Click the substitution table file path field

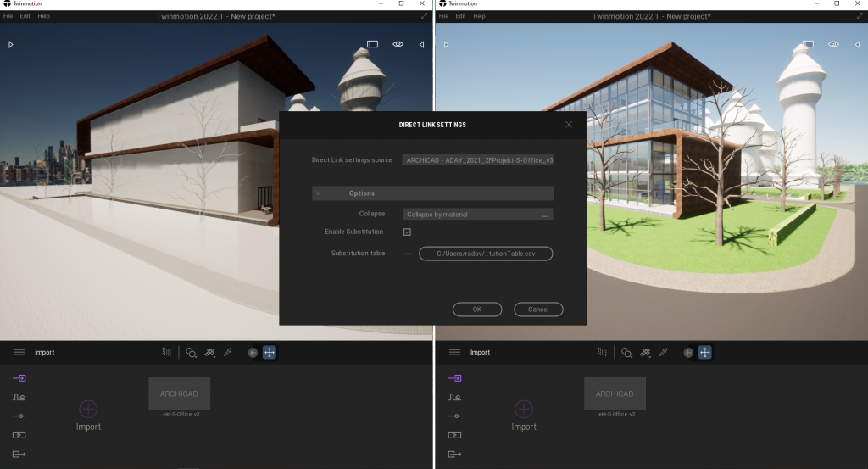tap(486, 254)
